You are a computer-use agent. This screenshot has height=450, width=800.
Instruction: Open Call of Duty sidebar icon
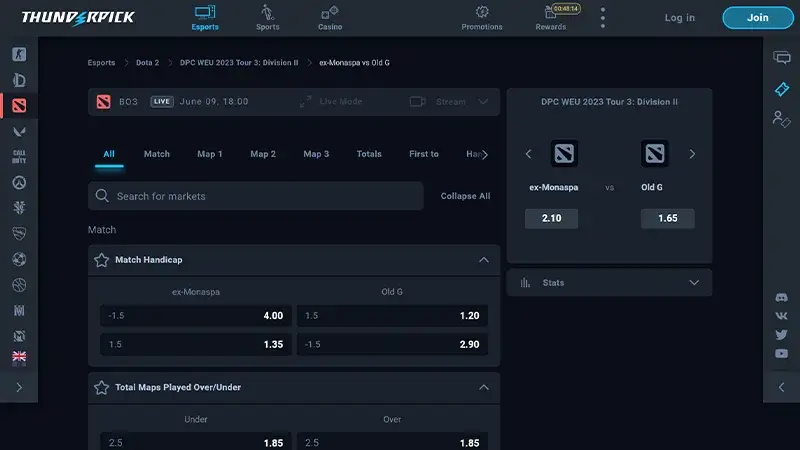[19, 157]
